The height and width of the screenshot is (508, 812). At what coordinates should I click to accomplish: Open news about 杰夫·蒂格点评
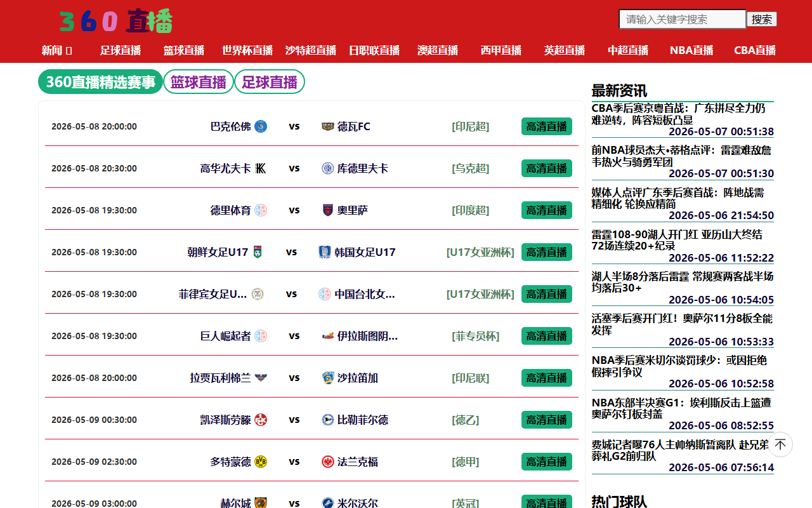[x=682, y=156]
